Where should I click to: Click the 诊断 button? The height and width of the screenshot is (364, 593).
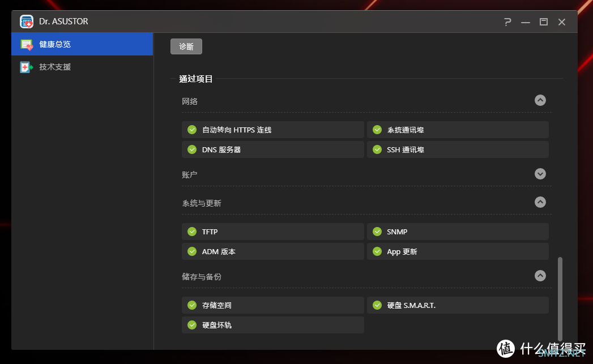pyautogui.click(x=186, y=46)
